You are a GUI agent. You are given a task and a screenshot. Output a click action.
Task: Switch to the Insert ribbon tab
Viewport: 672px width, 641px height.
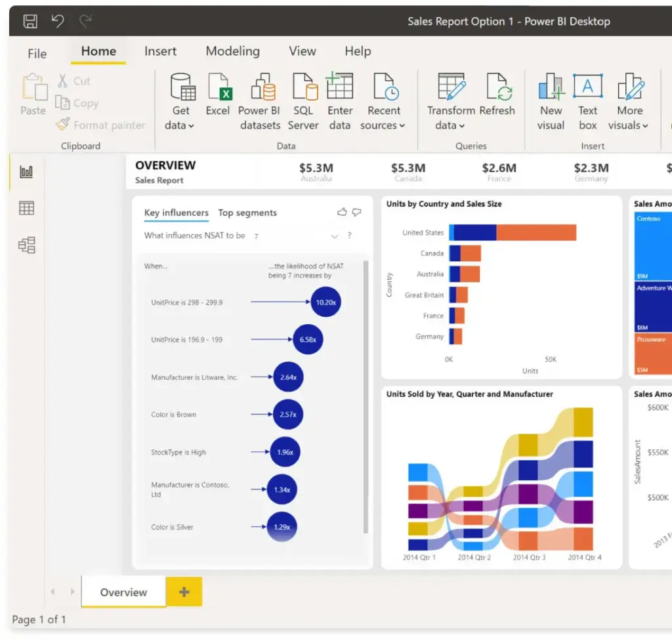(x=160, y=51)
